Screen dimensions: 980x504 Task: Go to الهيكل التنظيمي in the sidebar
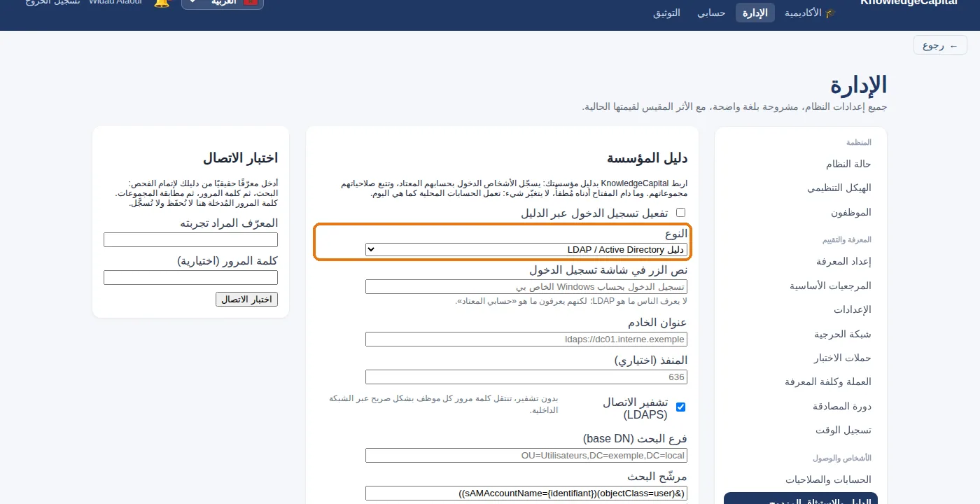[801, 188]
